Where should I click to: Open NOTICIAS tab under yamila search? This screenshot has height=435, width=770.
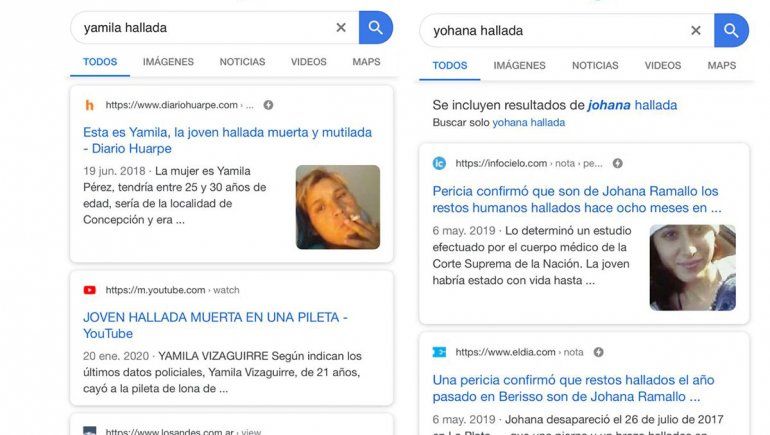point(242,62)
